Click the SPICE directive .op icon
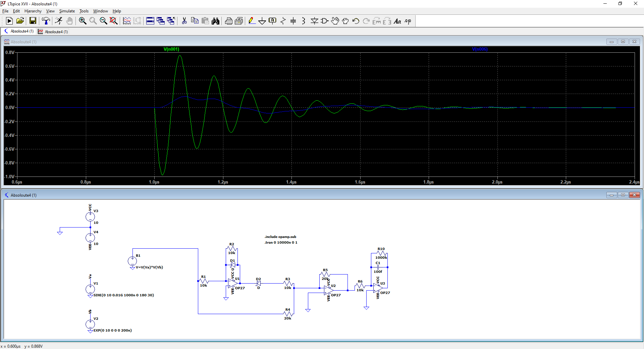Viewport: 644px width, 349px height. (408, 21)
